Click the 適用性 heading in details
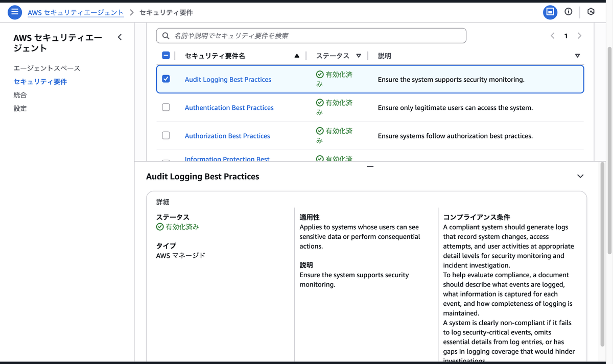613x364 pixels. [x=310, y=217]
